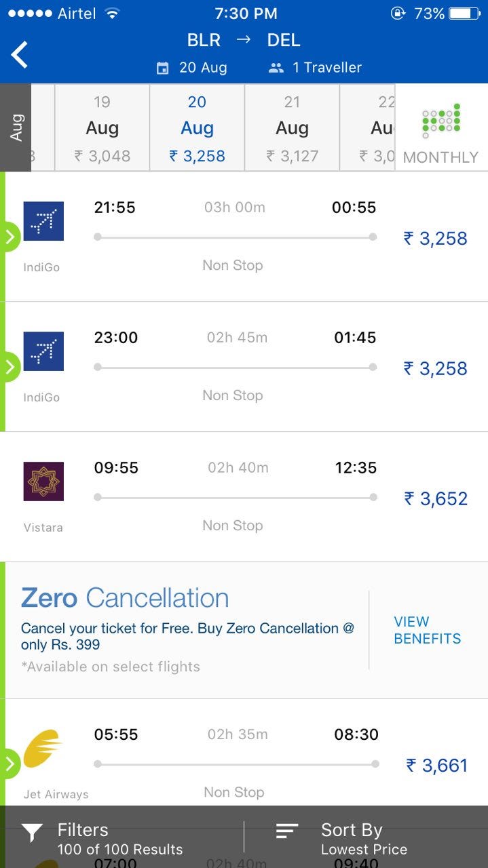Expand the Jet Airways 05:55 flight chevron

pos(10,764)
